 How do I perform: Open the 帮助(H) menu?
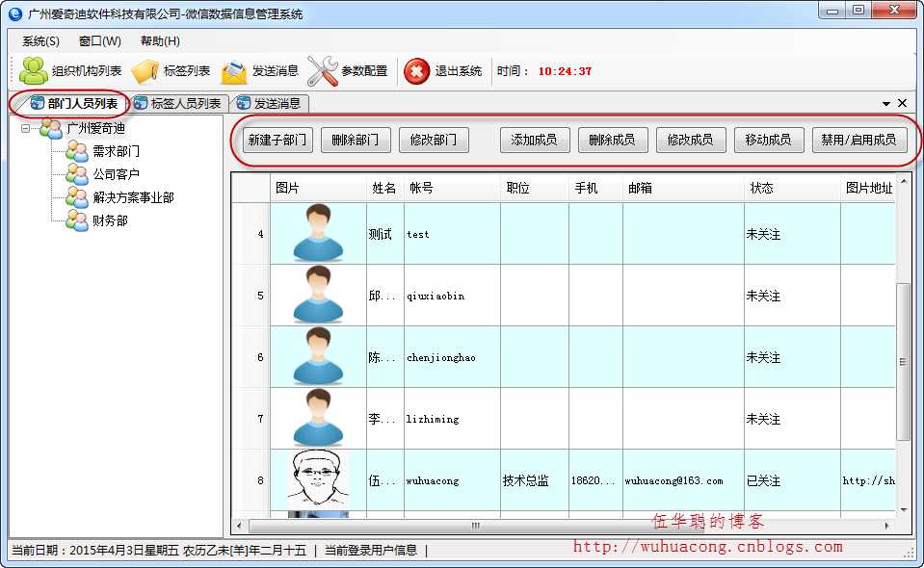(160, 41)
